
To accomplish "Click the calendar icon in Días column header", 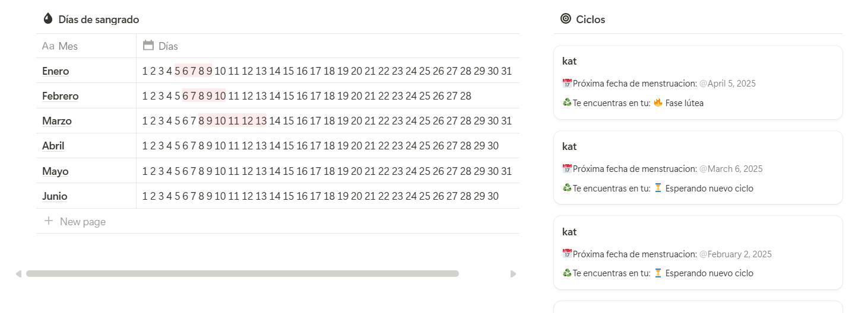I will 148,45.
